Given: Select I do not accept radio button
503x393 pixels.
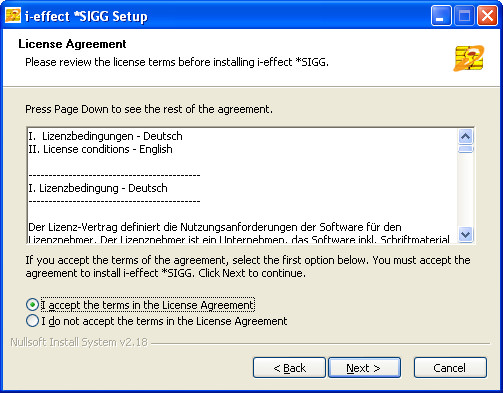Looking at the screenshot, I should coord(32,321).
